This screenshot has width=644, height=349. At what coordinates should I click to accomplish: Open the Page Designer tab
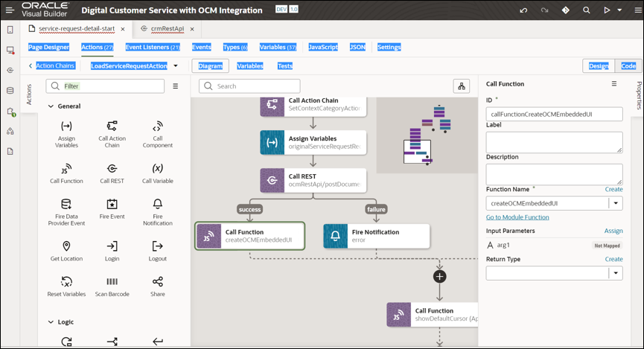pos(48,47)
